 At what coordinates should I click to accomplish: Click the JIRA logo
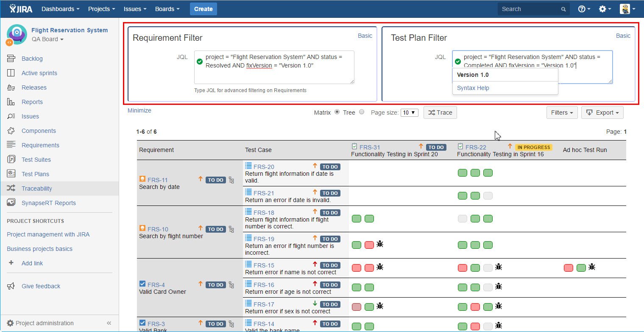coord(22,8)
